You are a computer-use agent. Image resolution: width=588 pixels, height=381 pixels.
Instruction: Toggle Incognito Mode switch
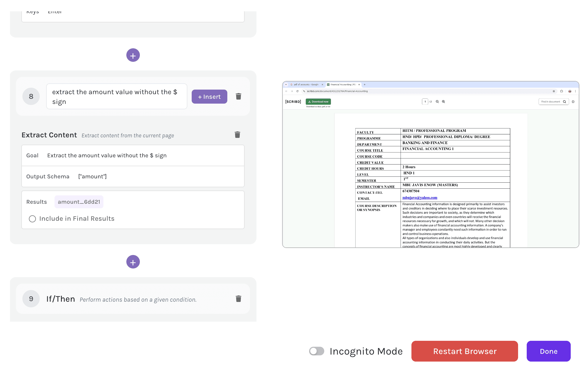coord(316,351)
